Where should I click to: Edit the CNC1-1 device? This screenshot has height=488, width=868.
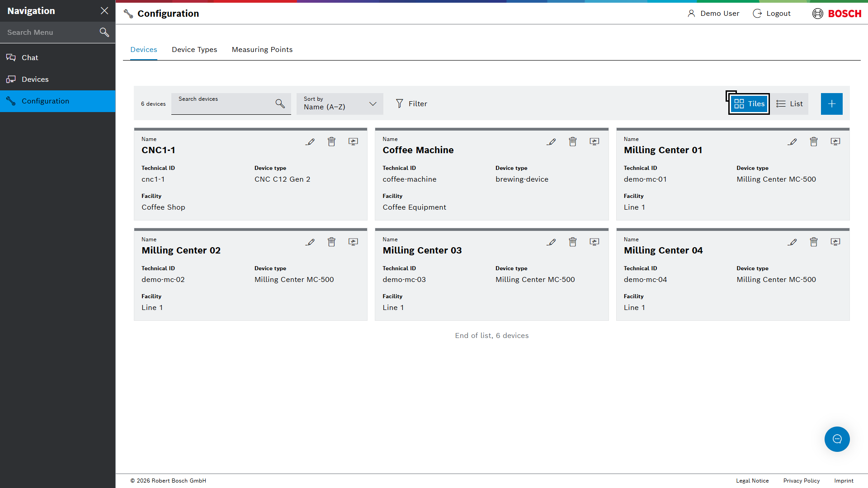click(310, 142)
